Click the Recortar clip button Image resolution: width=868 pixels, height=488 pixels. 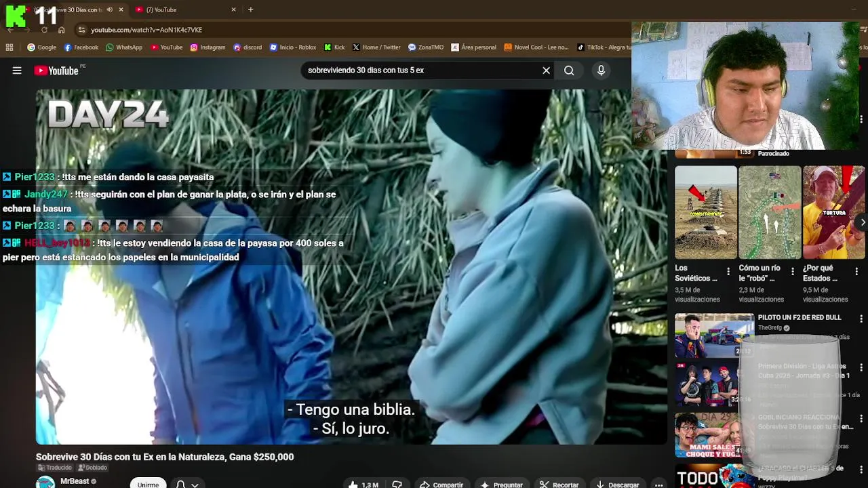559,485
